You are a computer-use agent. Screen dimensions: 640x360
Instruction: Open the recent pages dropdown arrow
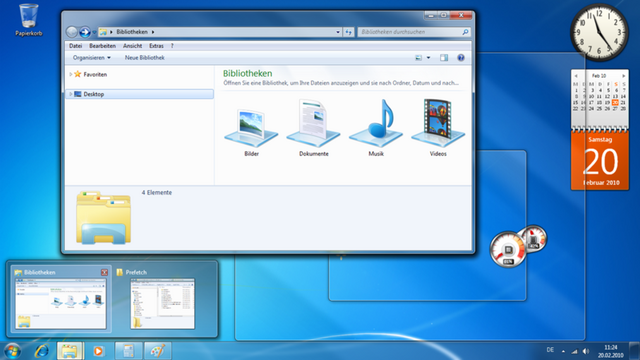pyautogui.click(x=94, y=32)
